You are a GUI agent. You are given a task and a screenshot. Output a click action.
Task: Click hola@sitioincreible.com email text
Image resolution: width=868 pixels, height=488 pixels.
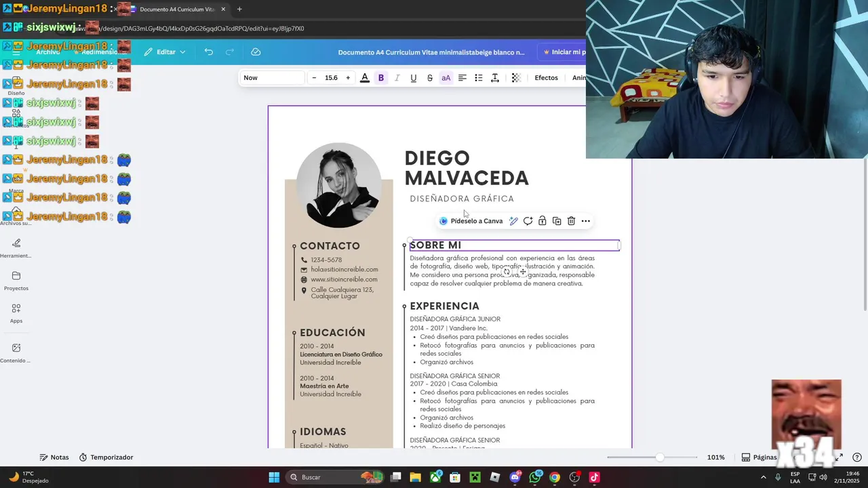point(344,270)
